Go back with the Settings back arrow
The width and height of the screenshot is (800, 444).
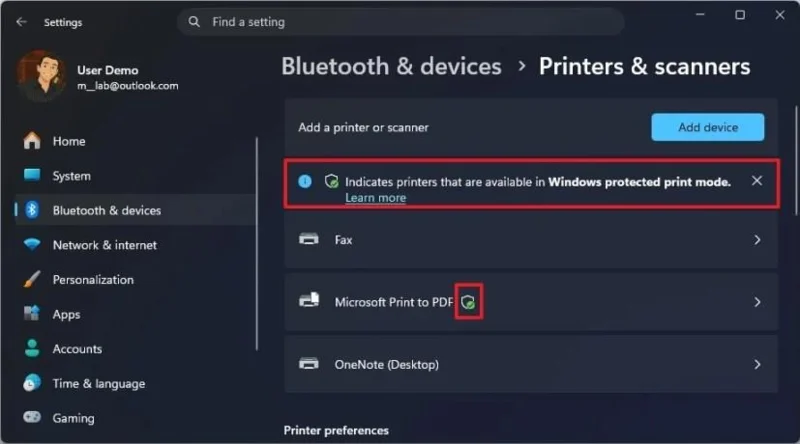21,22
